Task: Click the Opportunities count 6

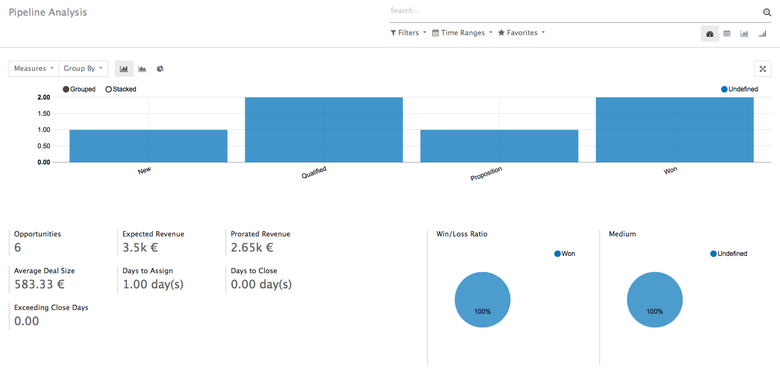Action: (17, 248)
